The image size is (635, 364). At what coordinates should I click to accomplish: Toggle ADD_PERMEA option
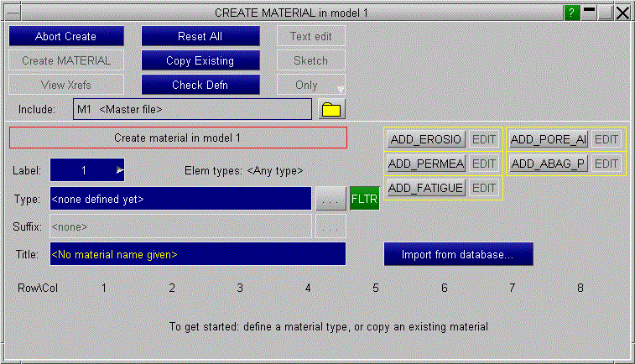click(x=425, y=164)
